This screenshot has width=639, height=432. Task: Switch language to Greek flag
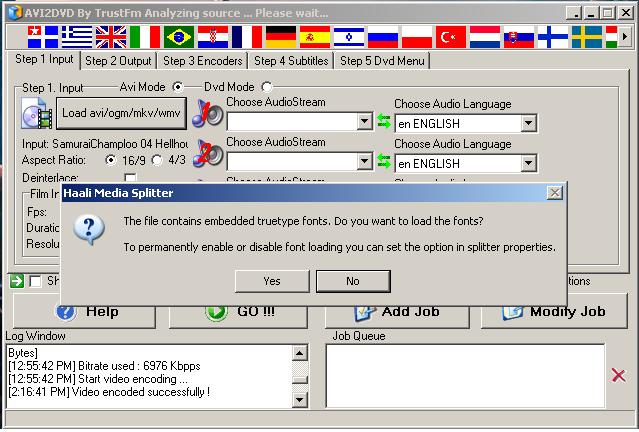(x=77, y=37)
